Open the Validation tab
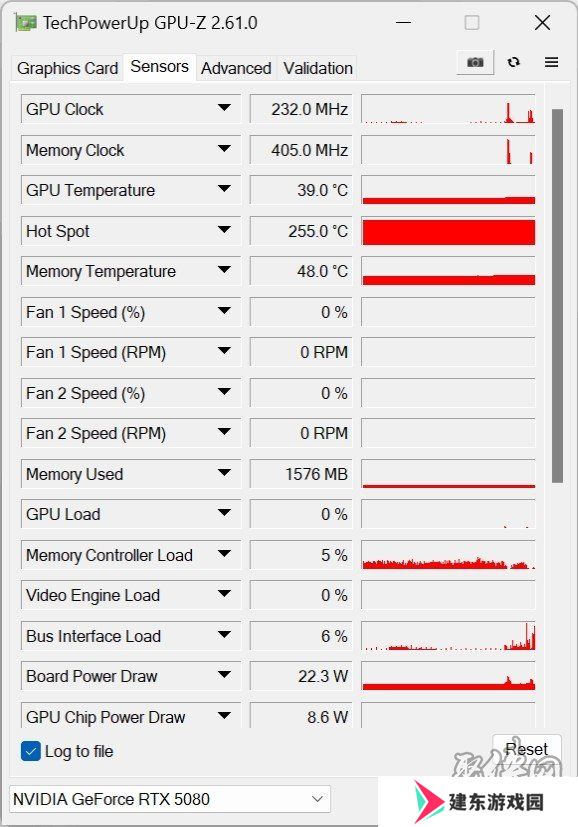 pyautogui.click(x=317, y=68)
